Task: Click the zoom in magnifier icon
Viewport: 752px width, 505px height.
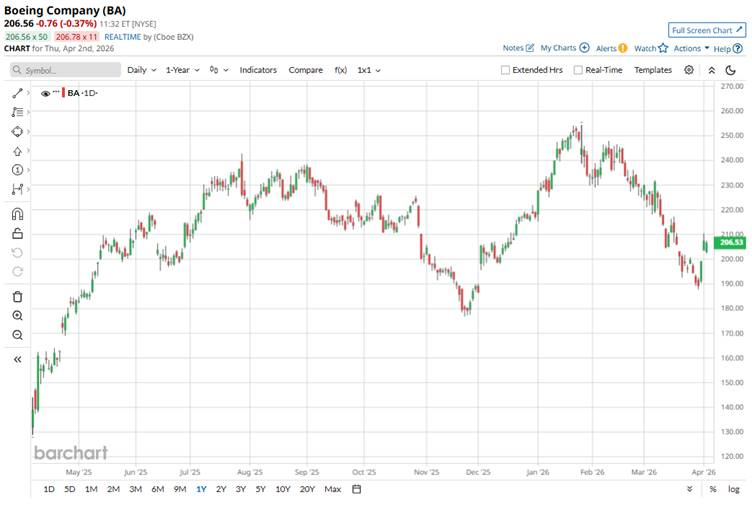Action: tap(17, 315)
